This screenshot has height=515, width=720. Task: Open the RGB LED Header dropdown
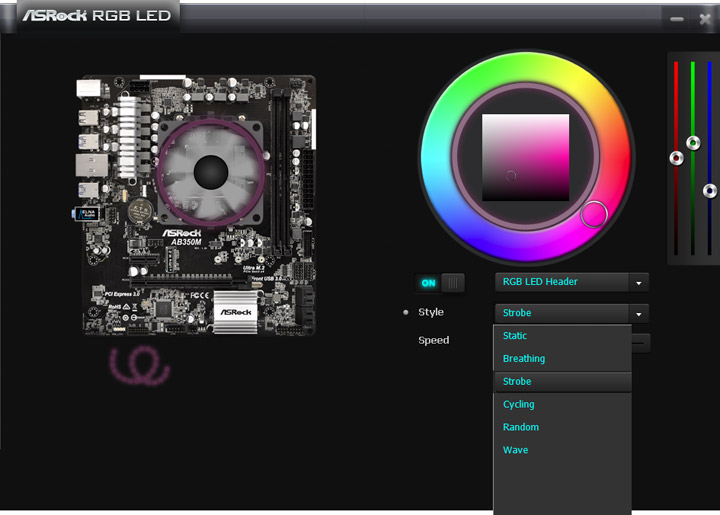pos(572,282)
